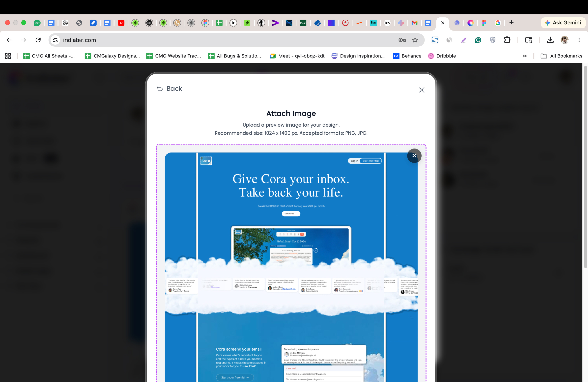This screenshot has height=382, width=588.
Task: Switch to the TCS tab
Action: tap(387, 23)
